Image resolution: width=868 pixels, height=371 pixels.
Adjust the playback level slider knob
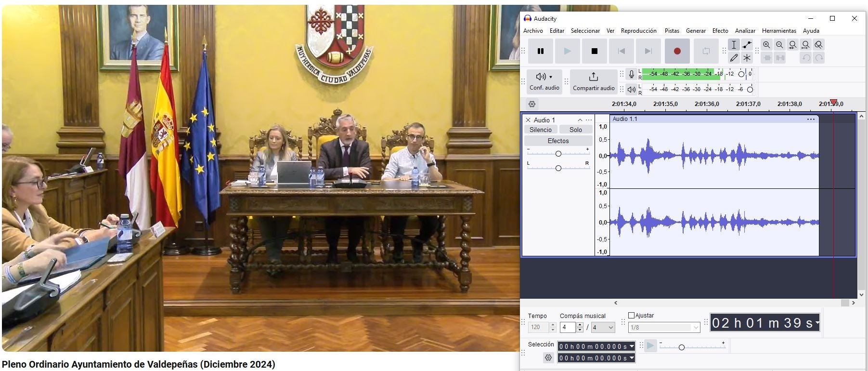tap(750, 89)
